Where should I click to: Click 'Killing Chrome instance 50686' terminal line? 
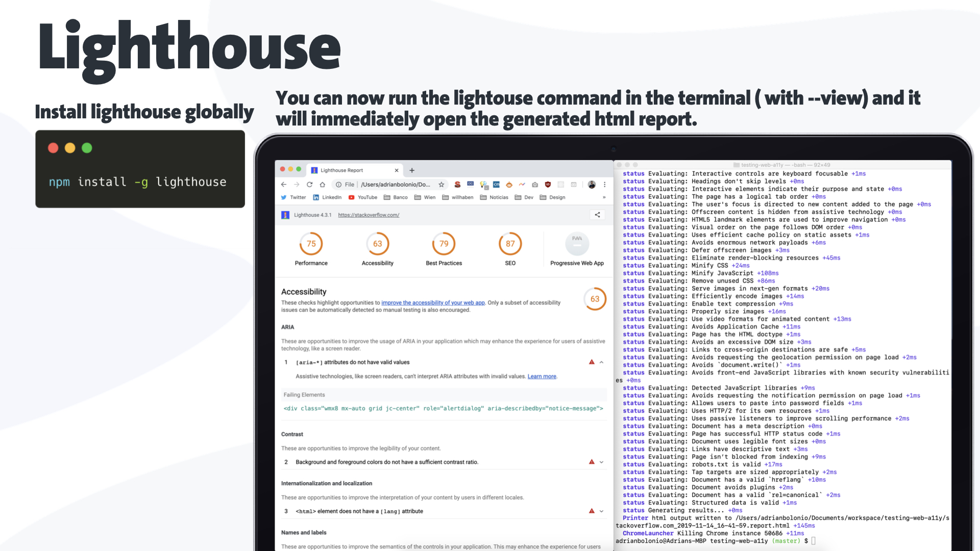coord(713,534)
